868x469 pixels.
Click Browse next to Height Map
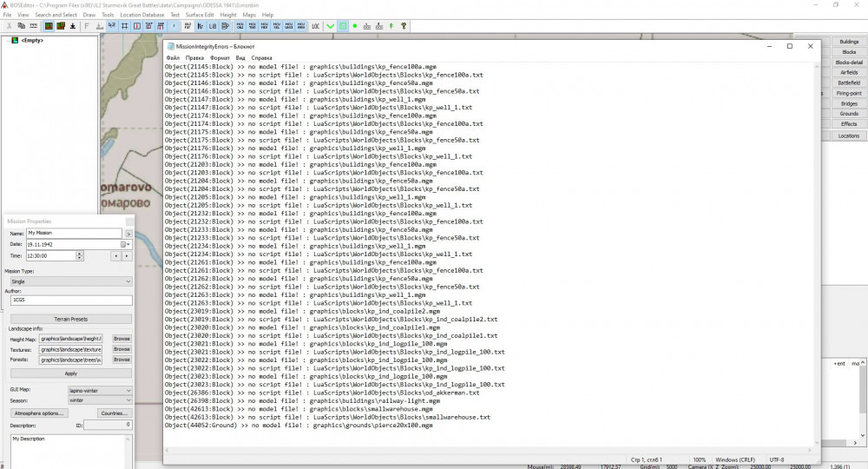(x=122, y=339)
